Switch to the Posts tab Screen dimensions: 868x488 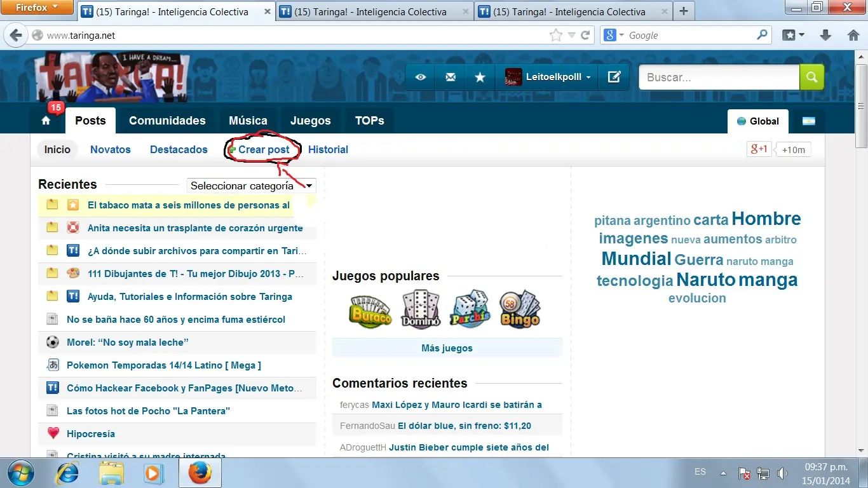[x=90, y=121]
